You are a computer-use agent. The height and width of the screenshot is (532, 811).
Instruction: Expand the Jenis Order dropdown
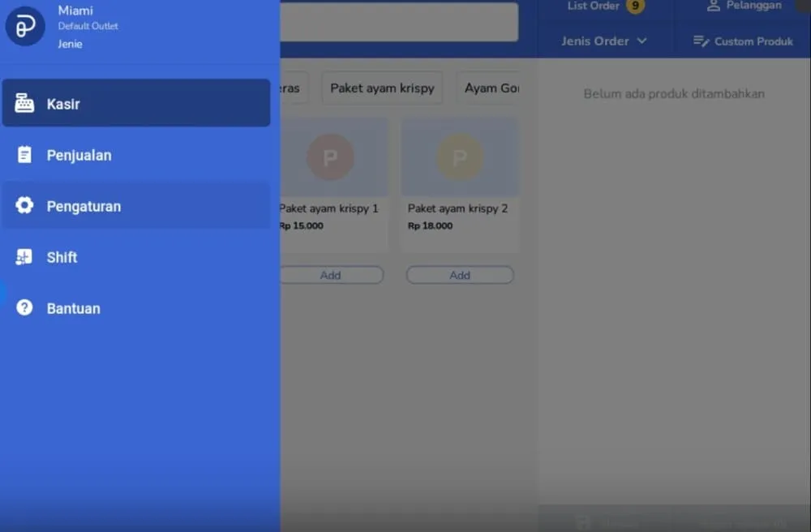pos(603,41)
